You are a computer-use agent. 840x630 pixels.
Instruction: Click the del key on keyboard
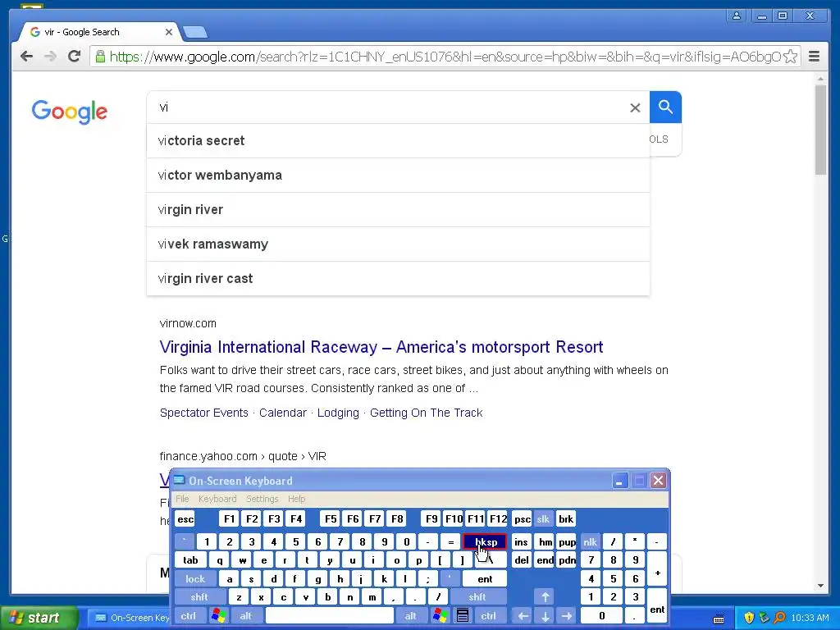pyautogui.click(x=521, y=559)
